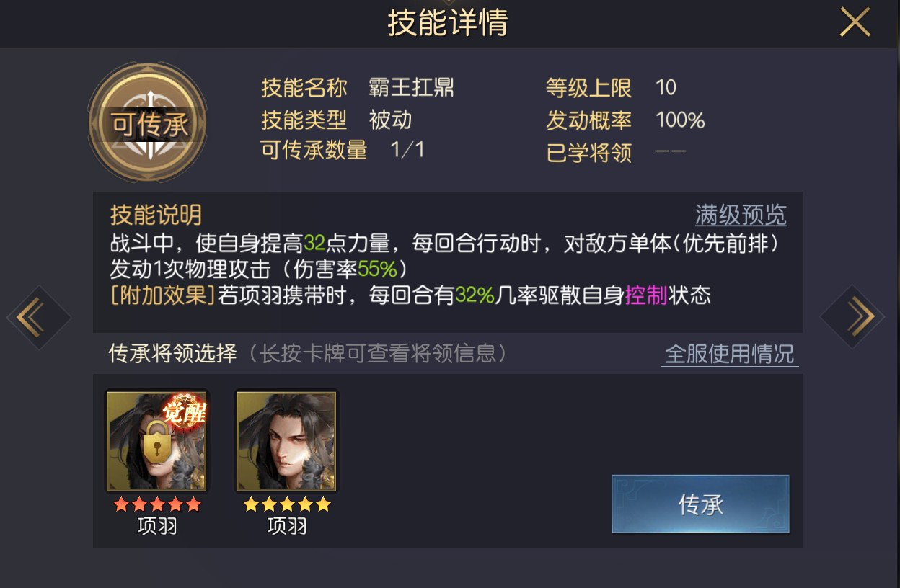The image size is (900, 588).
Task: Click the 传承 button
Action: 700,504
